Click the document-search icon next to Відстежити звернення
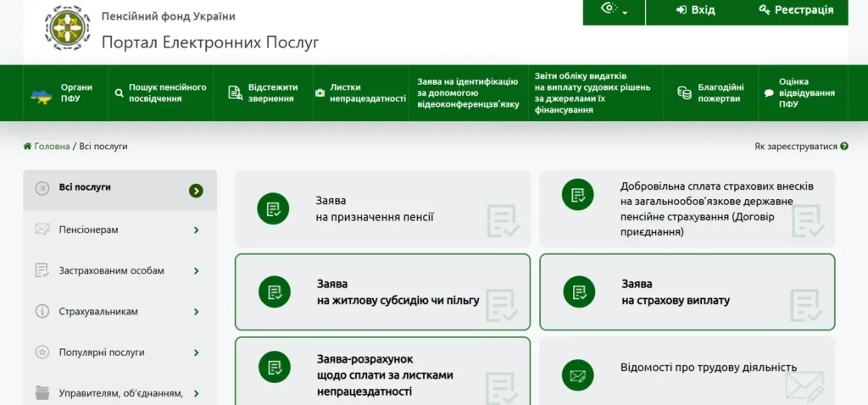 [236, 93]
